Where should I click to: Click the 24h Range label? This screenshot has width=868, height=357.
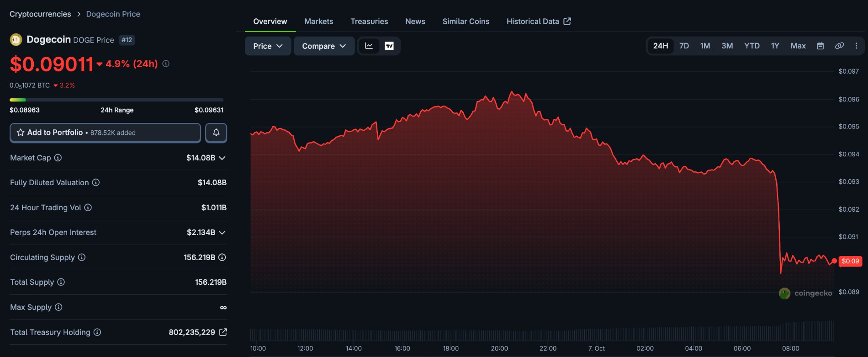[x=117, y=110]
